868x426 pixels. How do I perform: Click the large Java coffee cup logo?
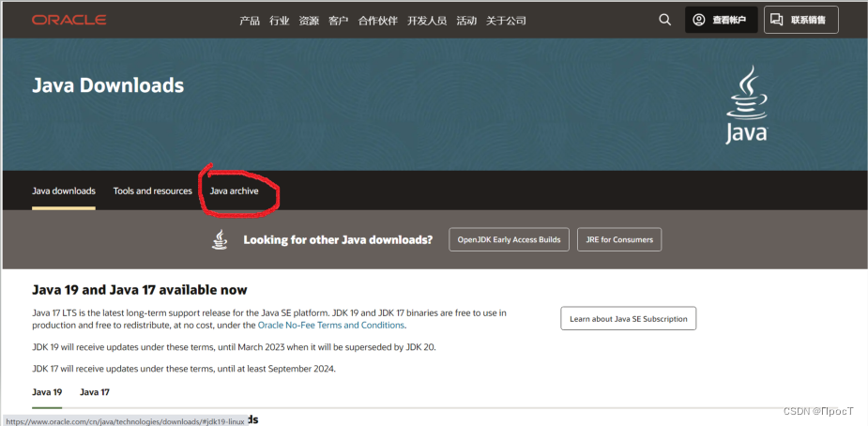[x=747, y=105]
